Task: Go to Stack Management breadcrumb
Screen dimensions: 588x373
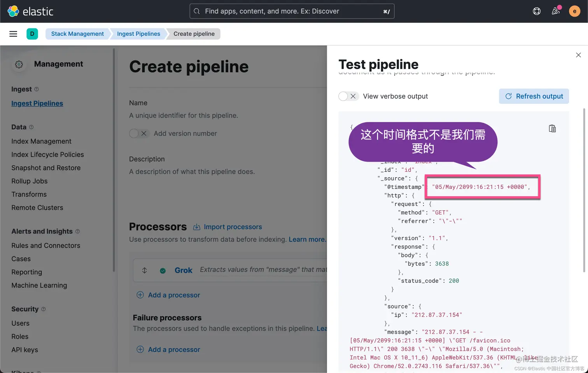Action: point(77,34)
